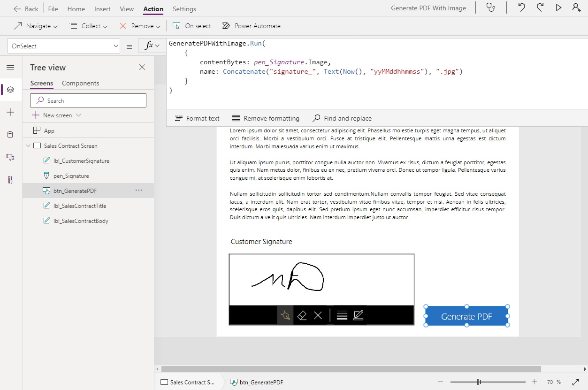The width and height of the screenshot is (588, 390).
Task: Open the OnSelect property dropdown
Action: [115, 46]
